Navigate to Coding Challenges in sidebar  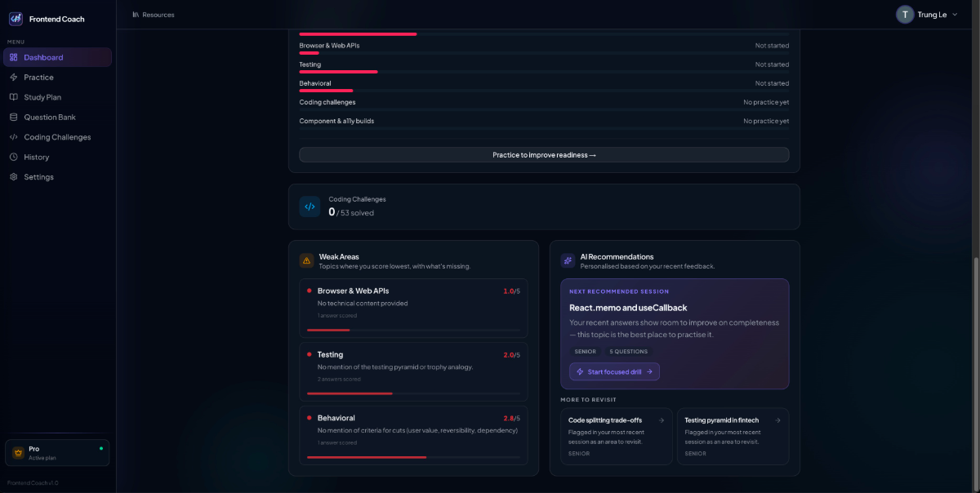(x=57, y=137)
